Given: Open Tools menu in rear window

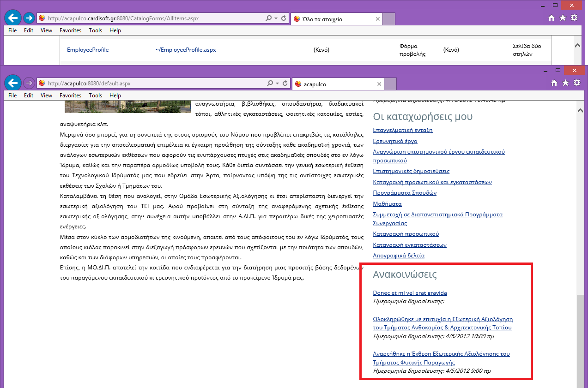Looking at the screenshot, I should (96, 30).
